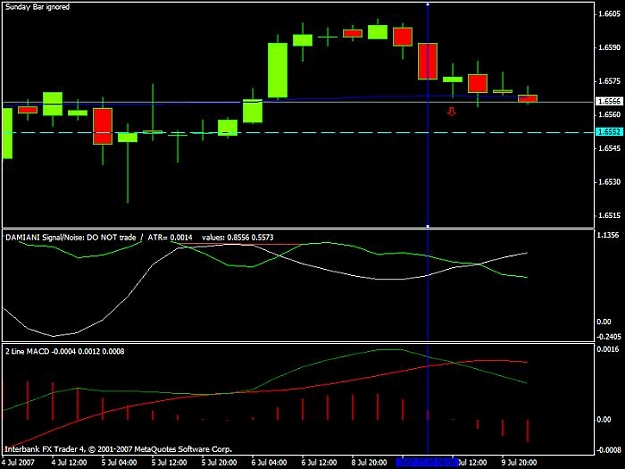
Task: Click the 0.0016 MACD scale label
Action: (x=609, y=349)
